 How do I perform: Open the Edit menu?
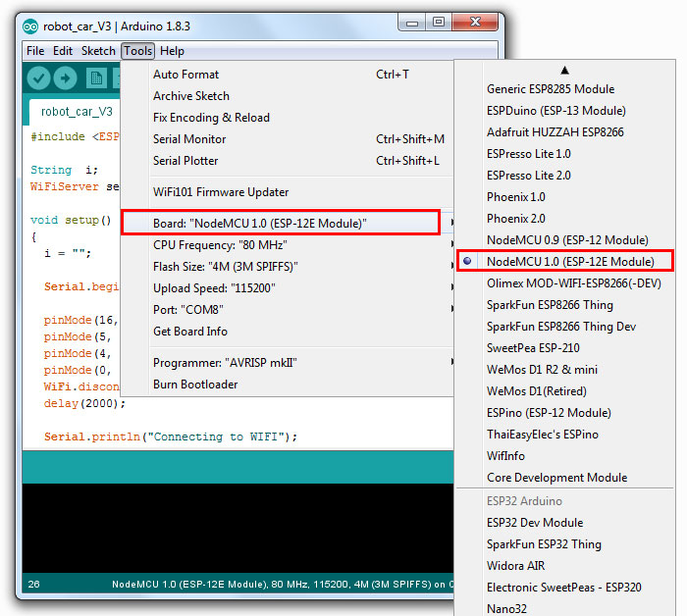[63, 51]
